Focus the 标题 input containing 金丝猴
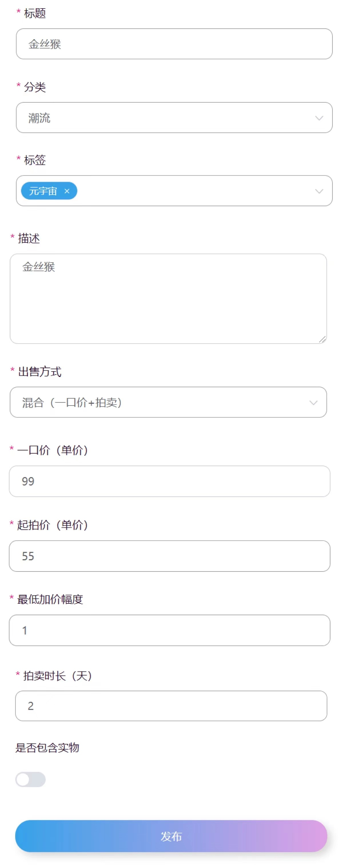Image resolution: width=343 pixels, height=868 pixels. pyautogui.click(x=174, y=44)
